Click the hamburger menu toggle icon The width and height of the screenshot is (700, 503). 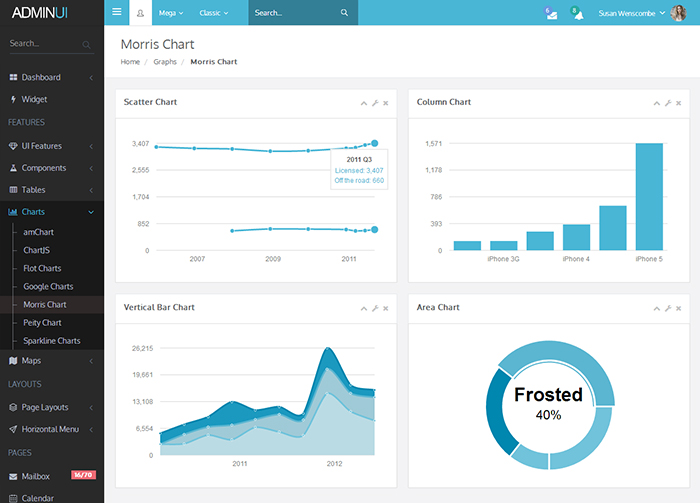pos(117,13)
